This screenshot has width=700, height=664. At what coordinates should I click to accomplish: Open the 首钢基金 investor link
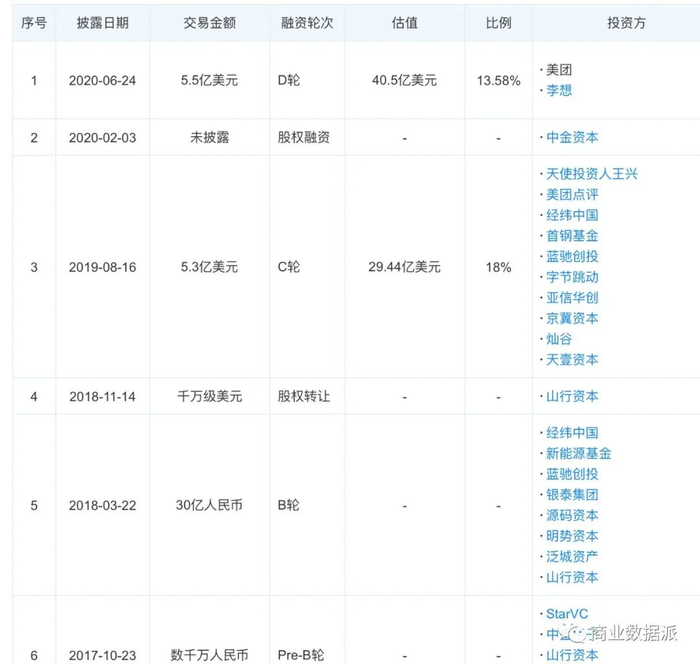pos(572,236)
